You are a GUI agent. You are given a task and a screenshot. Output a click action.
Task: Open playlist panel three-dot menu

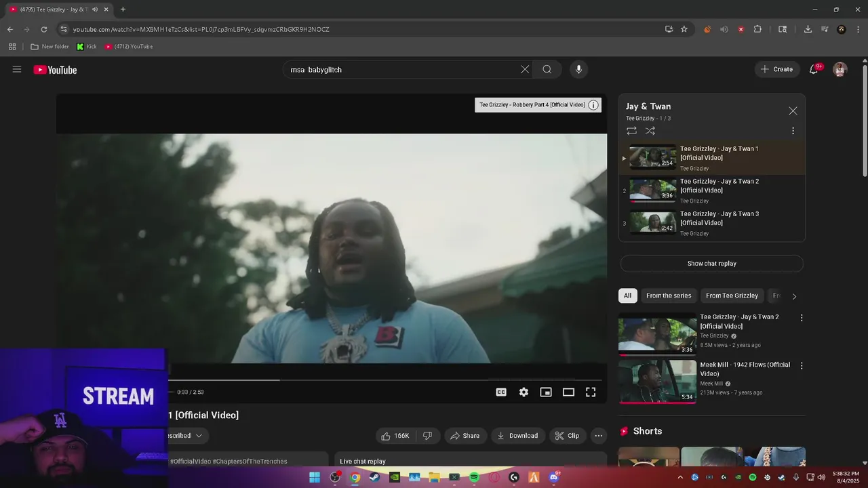793,131
